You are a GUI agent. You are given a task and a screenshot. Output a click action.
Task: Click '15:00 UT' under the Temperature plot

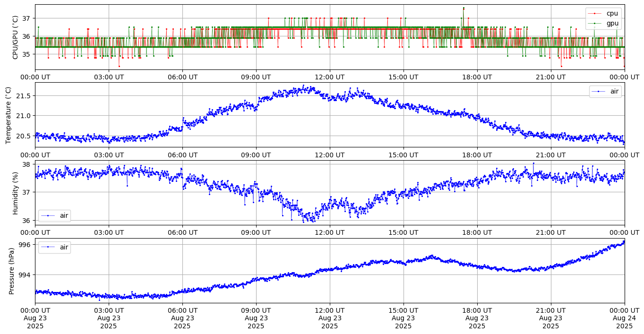click(x=404, y=154)
